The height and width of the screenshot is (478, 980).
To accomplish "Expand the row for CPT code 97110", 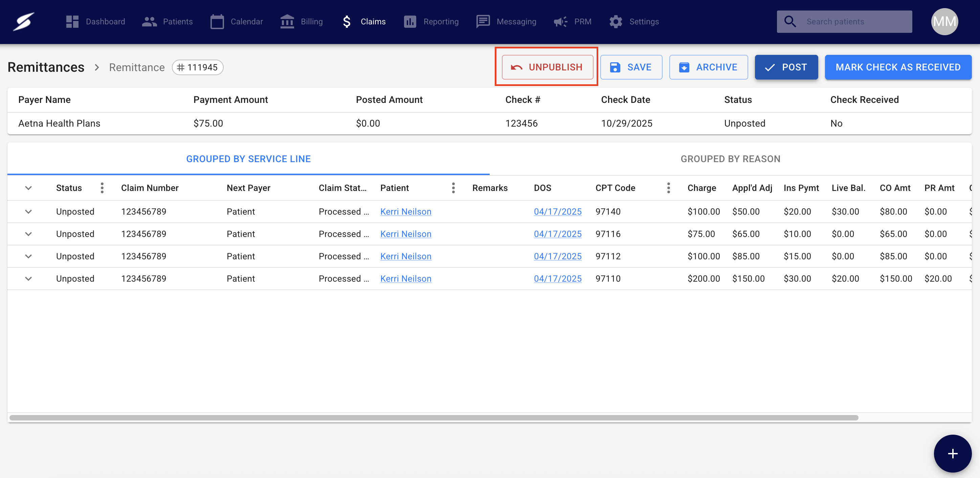I will (28, 279).
